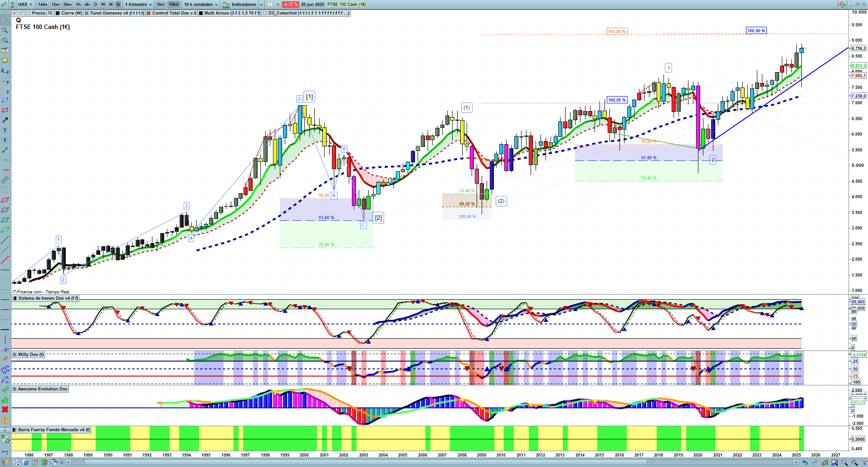This screenshot has height=467, width=868.
Task: Click the Control Total Doc v.6 label
Action: point(175,13)
